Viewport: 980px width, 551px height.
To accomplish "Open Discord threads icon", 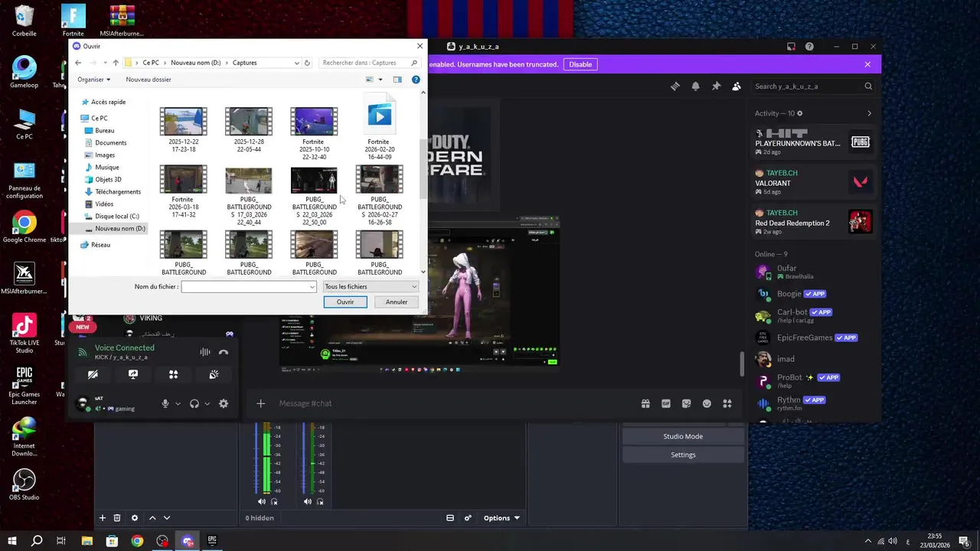I will pyautogui.click(x=675, y=86).
